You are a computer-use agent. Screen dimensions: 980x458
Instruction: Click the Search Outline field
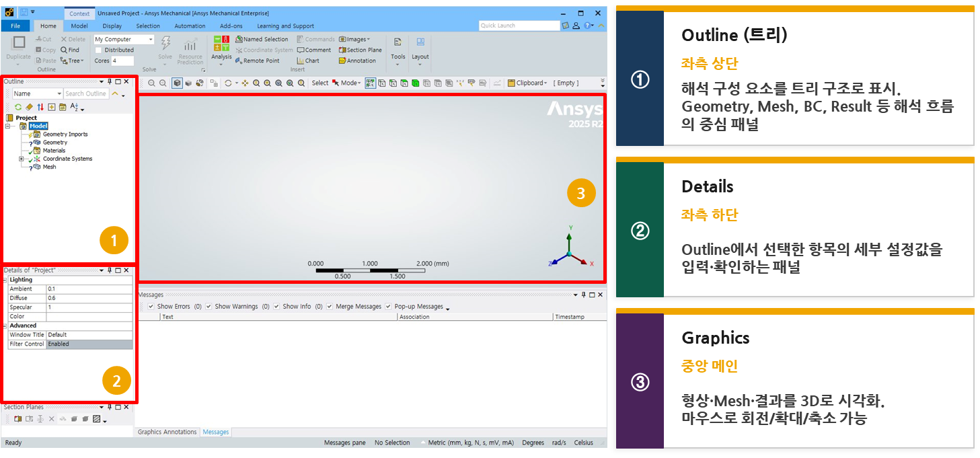pos(86,94)
